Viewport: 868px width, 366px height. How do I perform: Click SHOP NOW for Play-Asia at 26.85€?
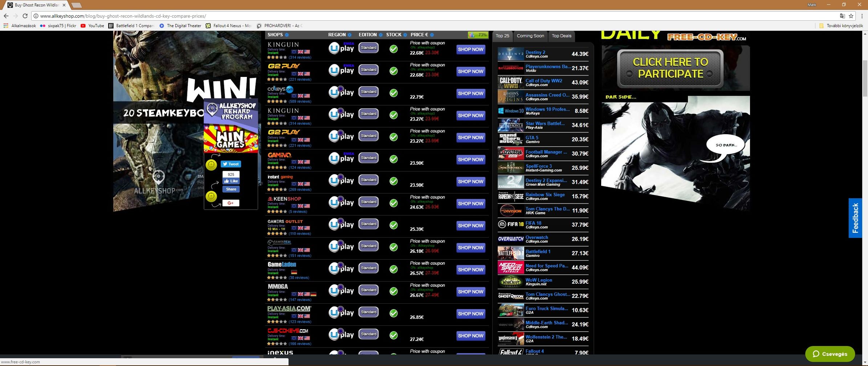pos(470,314)
